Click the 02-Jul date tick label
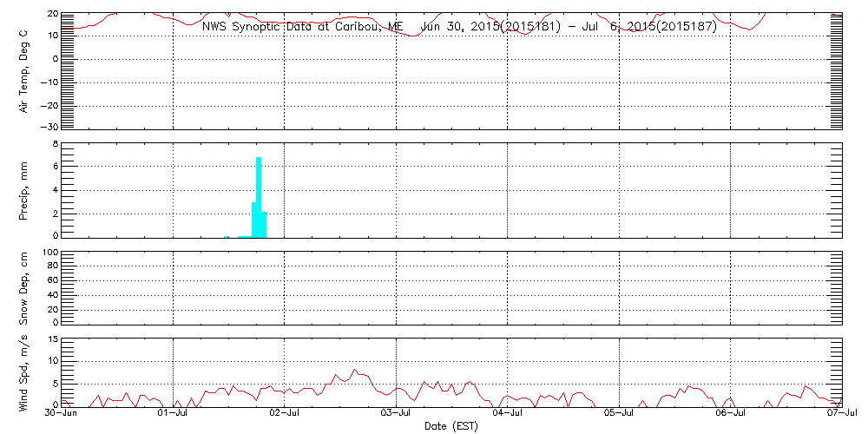This screenshot has height=434, width=868. (285, 414)
